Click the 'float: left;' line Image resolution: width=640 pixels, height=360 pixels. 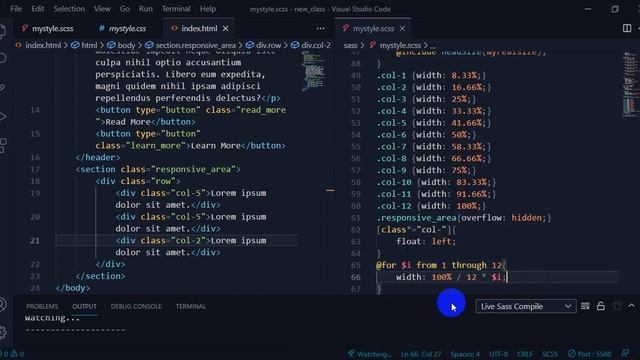pos(425,242)
